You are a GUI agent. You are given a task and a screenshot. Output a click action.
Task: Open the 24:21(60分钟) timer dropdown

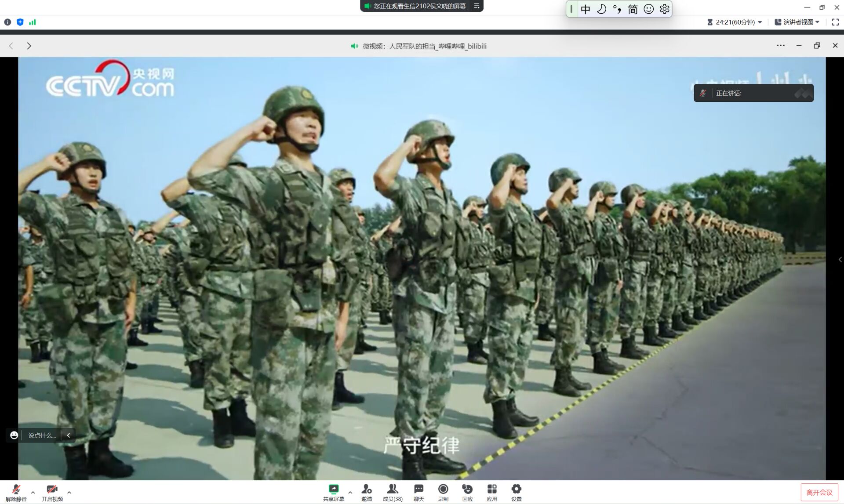click(735, 22)
